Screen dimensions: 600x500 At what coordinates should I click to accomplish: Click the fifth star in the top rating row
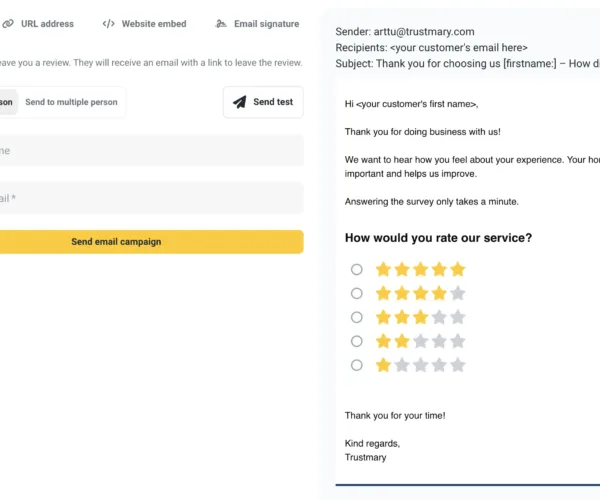coord(458,270)
